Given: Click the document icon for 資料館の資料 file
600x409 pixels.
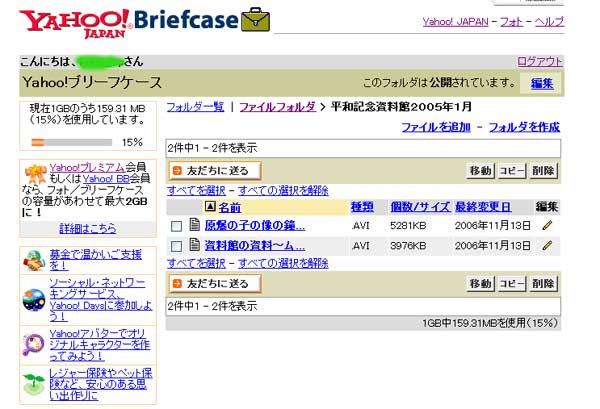Looking at the screenshot, I should 194,244.
